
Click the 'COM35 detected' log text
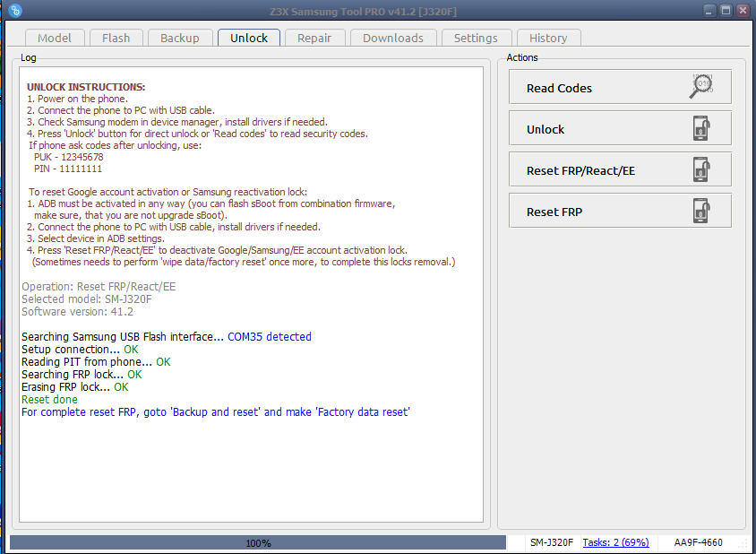coord(270,337)
